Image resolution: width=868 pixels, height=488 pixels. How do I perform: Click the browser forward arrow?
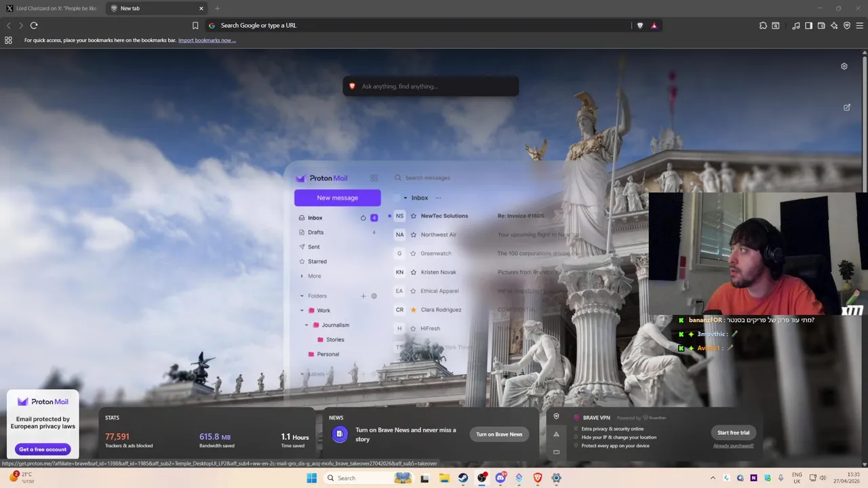point(21,25)
